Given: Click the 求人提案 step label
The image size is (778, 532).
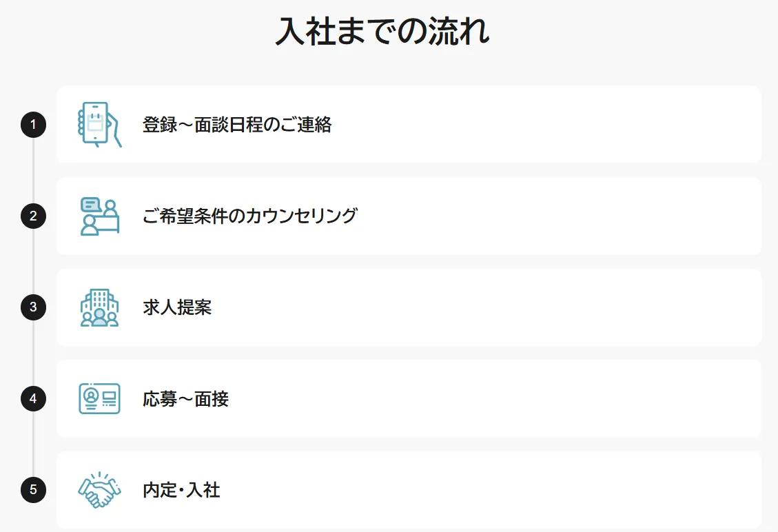Looking at the screenshot, I should [177, 307].
